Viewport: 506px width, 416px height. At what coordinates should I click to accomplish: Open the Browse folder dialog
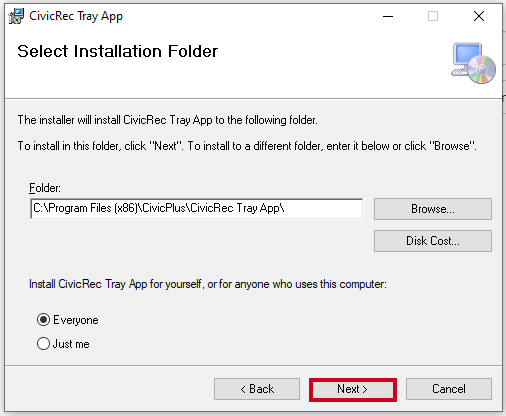tap(433, 209)
